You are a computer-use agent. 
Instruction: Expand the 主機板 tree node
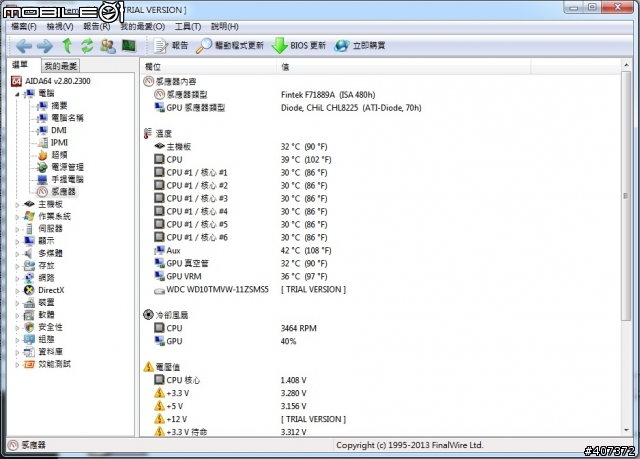[x=17, y=204]
